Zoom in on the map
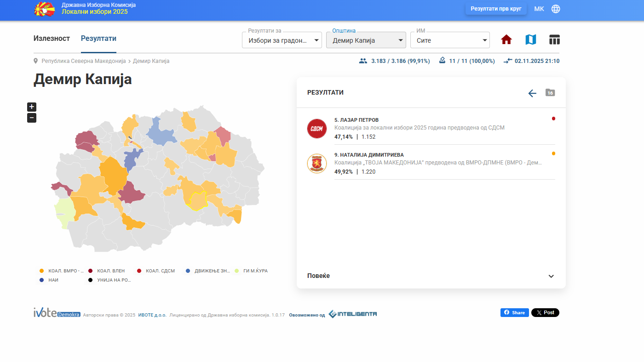Screen dimensions: 644x362 32,107
